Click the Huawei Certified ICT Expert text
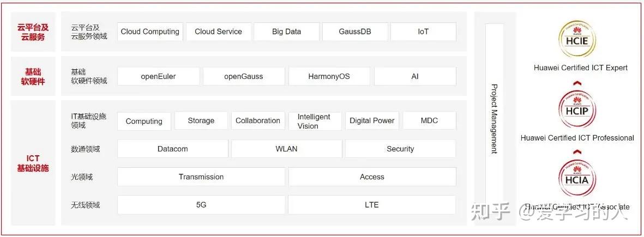The width and height of the screenshot is (644, 237). 581,68
